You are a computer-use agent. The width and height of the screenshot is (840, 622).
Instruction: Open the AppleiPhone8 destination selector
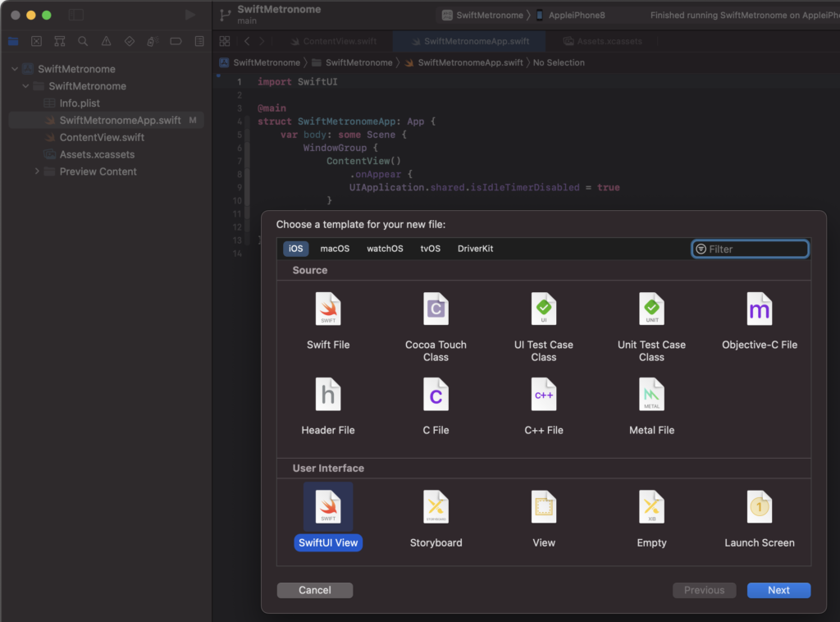(571, 15)
